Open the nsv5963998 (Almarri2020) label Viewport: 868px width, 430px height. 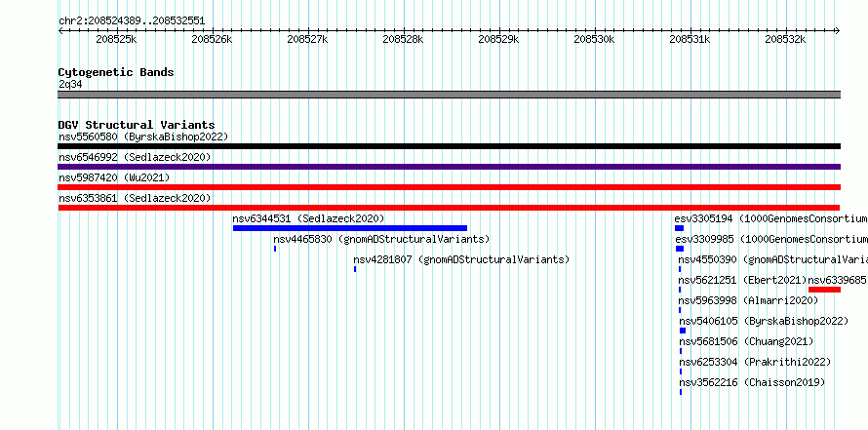748,300
